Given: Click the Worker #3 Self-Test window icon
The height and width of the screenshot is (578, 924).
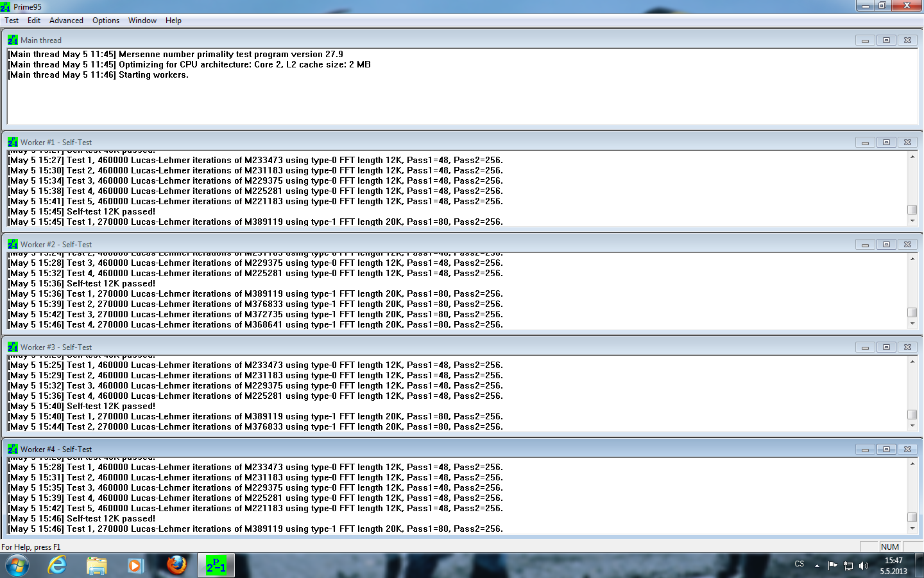Looking at the screenshot, I should pos(13,347).
